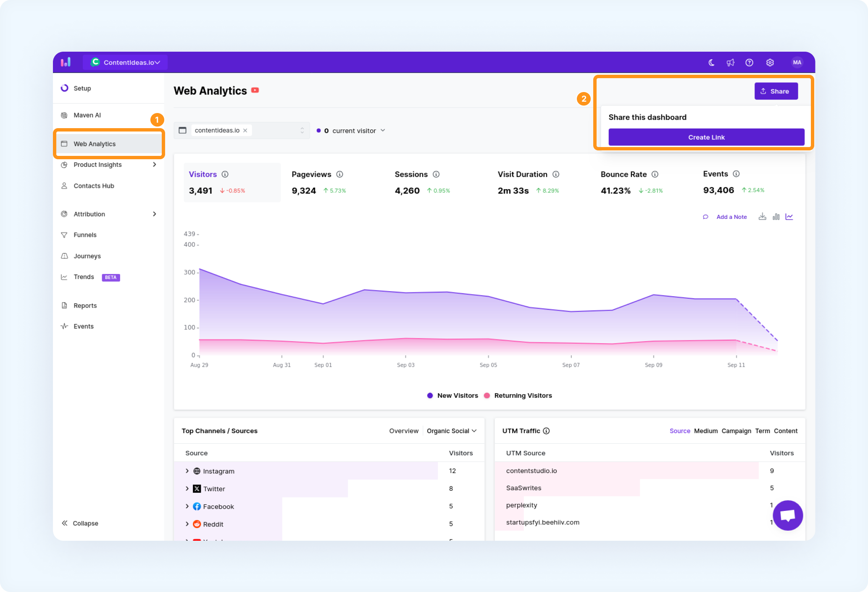Open announcements via the megaphone icon
Screen dimensions: 868x592
(731, 63)
